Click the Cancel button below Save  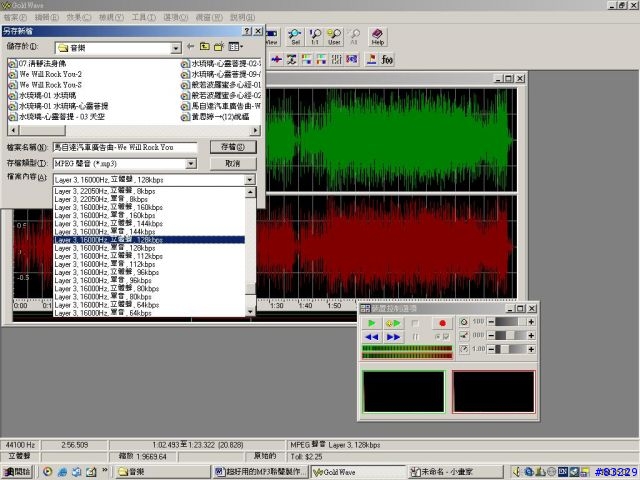tap(233, 163)
